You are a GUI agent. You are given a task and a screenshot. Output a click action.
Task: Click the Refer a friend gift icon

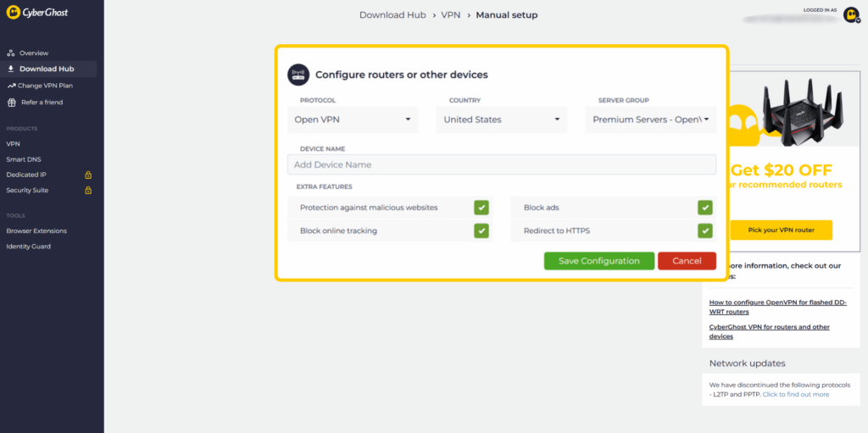[x=11, y=103]
